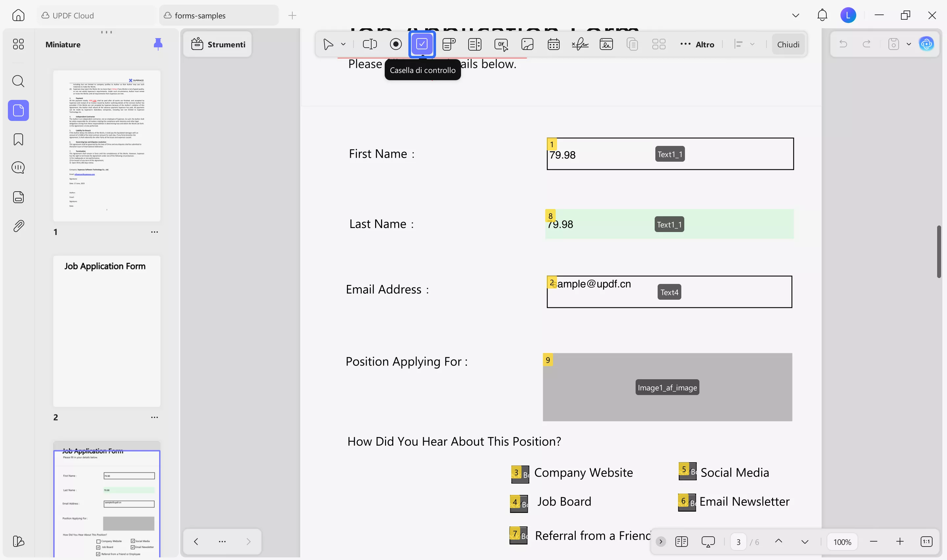
Task: Open the save options dropdown chevron
Action: click(909, 44)
